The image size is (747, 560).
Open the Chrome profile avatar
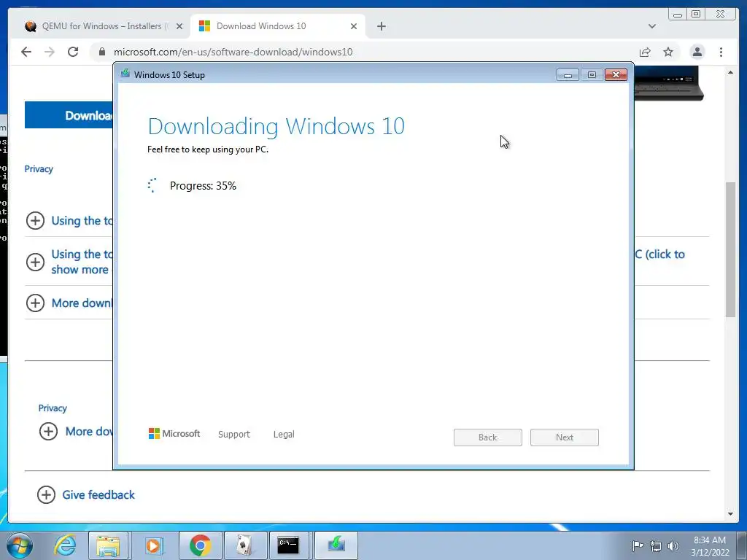[697, 52]
